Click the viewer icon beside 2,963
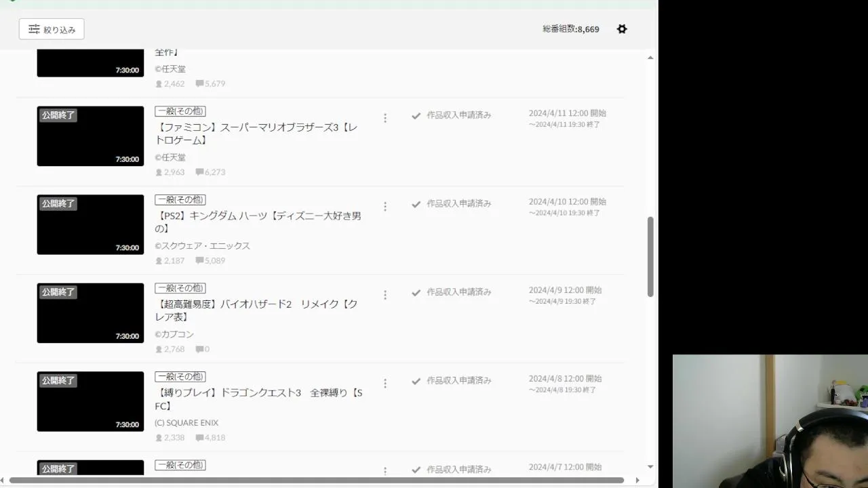The width and height of the screenshot is (868, 488). click(159, 172)
